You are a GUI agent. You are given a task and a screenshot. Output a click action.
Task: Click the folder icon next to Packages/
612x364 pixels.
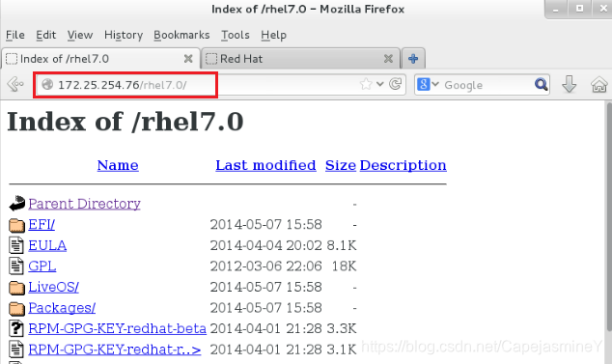(16, 308)
